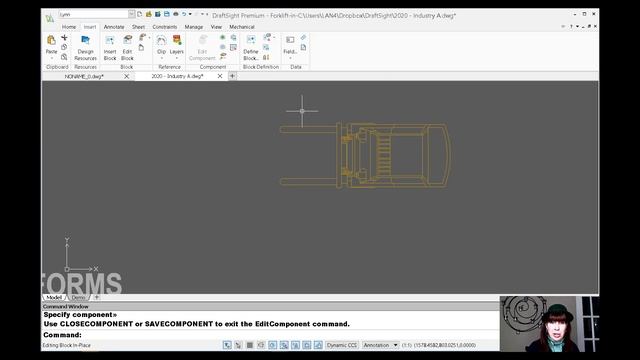640x360 pixels.
Task: Expand the Layers dropdown arrow
Action: point(176,58)
